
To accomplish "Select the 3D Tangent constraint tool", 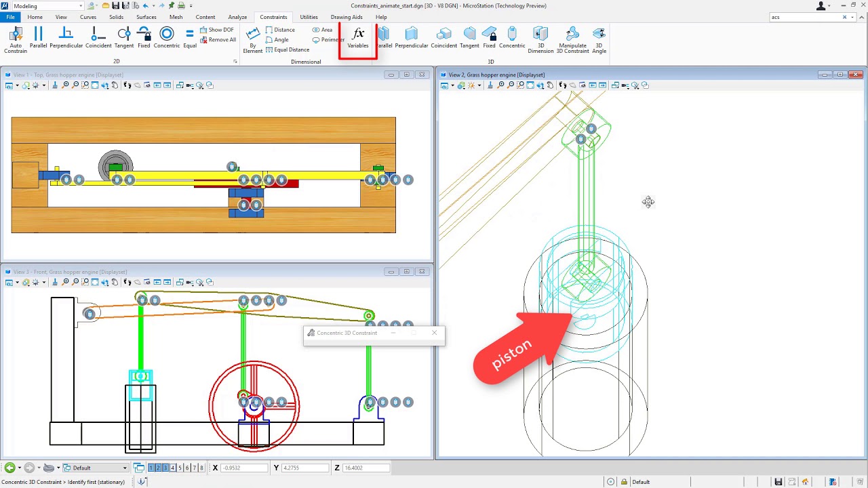I will 469,38.
